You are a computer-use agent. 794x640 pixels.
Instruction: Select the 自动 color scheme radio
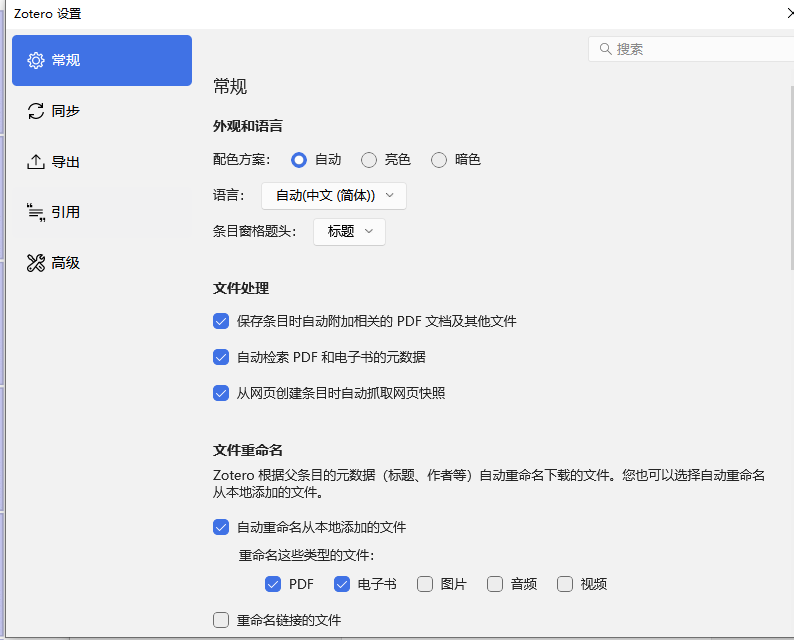pos(299,160)
